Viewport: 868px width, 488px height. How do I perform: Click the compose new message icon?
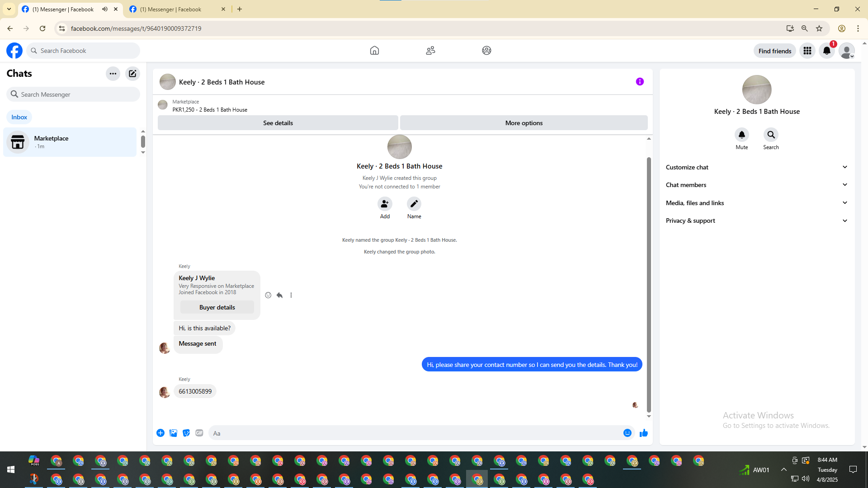[132, 74]
